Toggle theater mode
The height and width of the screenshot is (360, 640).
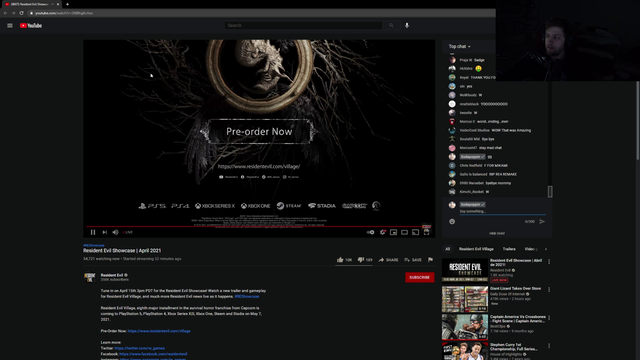pos(404,232)
